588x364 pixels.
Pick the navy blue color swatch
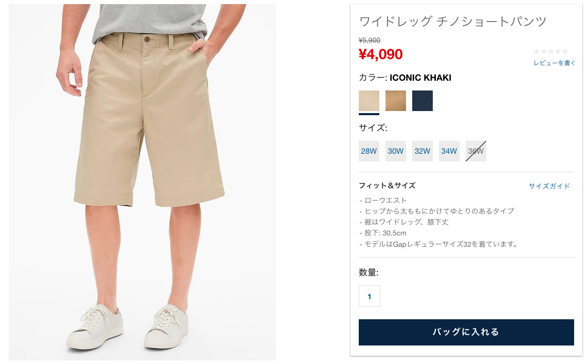[x=422, y=101]
